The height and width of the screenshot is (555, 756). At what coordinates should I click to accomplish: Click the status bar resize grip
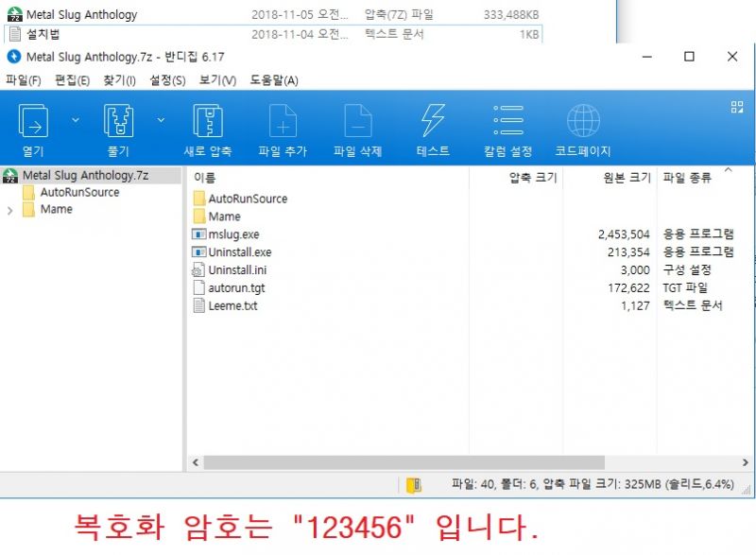tap(746, 491)
